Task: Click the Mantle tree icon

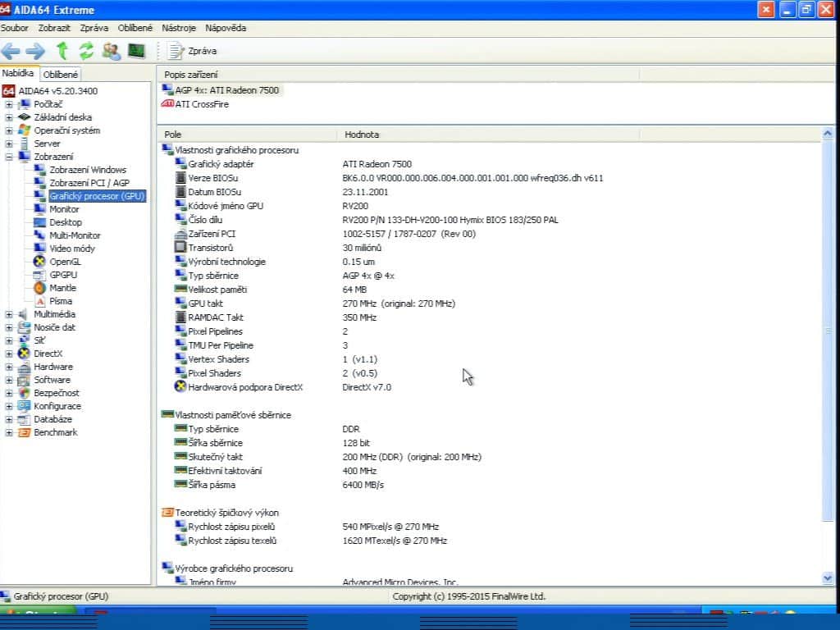Action: pos(39,288)
